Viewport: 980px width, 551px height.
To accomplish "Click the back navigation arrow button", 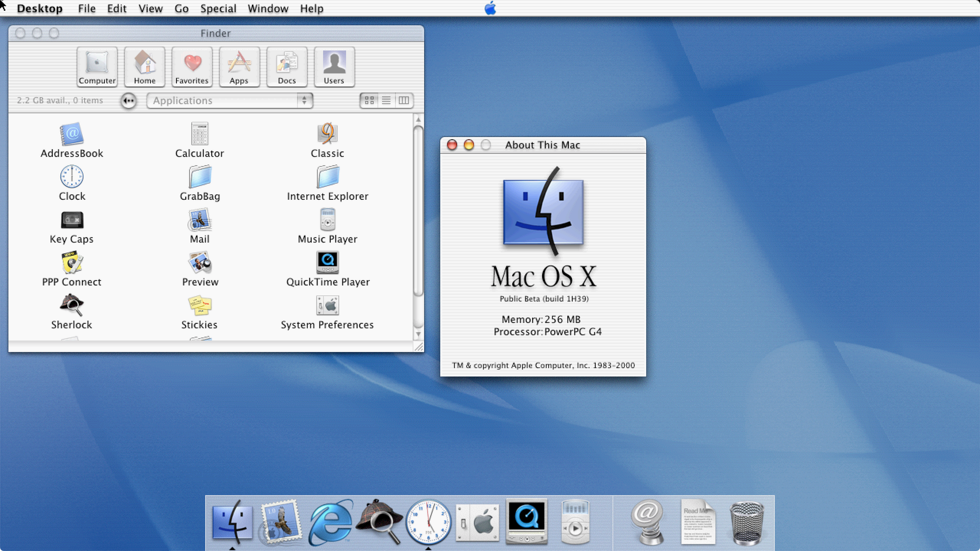I will click(x=128, y=100).
